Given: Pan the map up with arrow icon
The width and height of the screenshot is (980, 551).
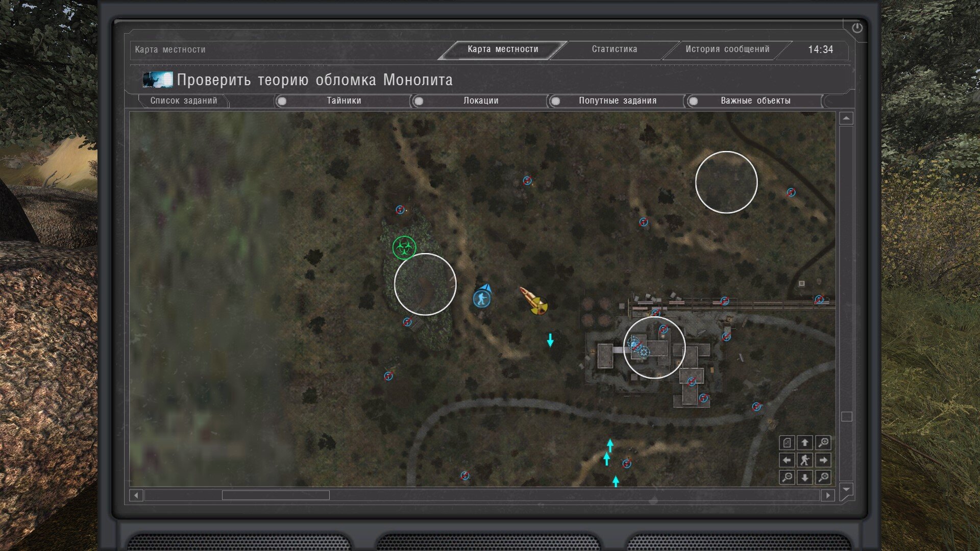Looking at the screenshot, I should click(805, 443).
